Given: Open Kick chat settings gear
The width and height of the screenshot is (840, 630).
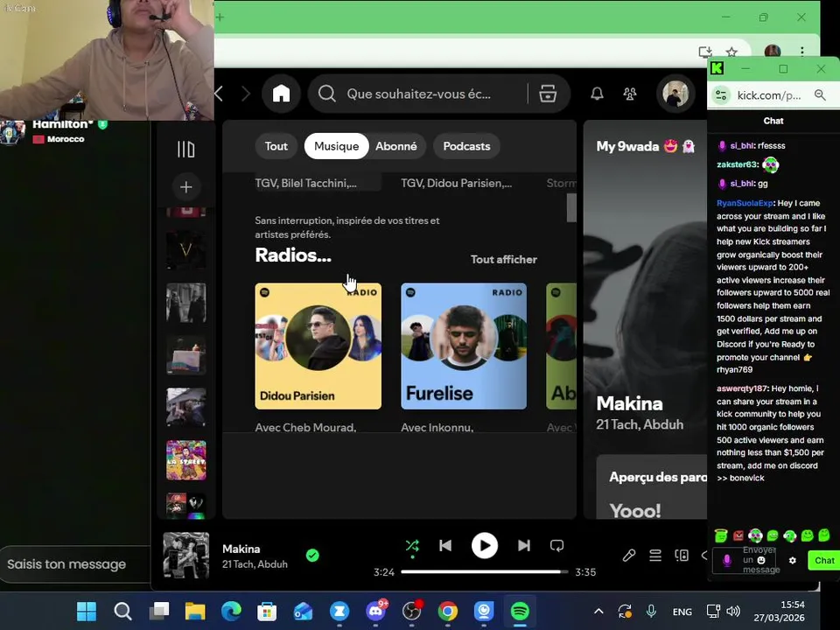Looking at the screenshot, I should 793,560.
